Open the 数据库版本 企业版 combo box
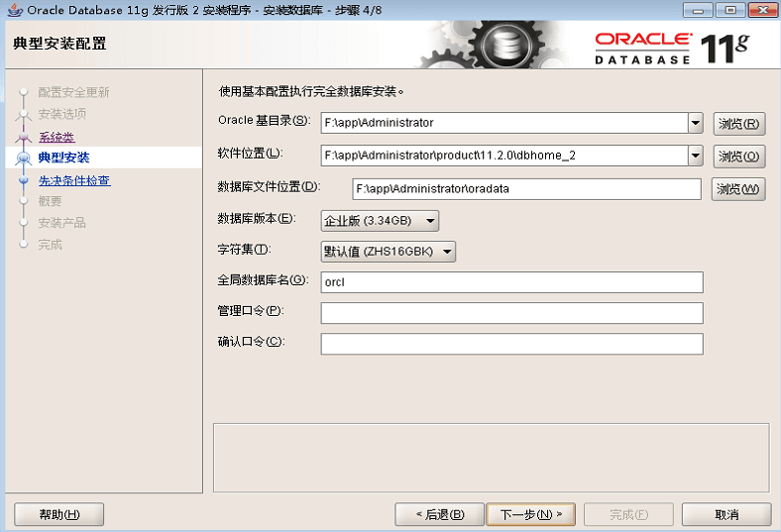The height and width of the screenshot is (532, 781). [380, 221]
